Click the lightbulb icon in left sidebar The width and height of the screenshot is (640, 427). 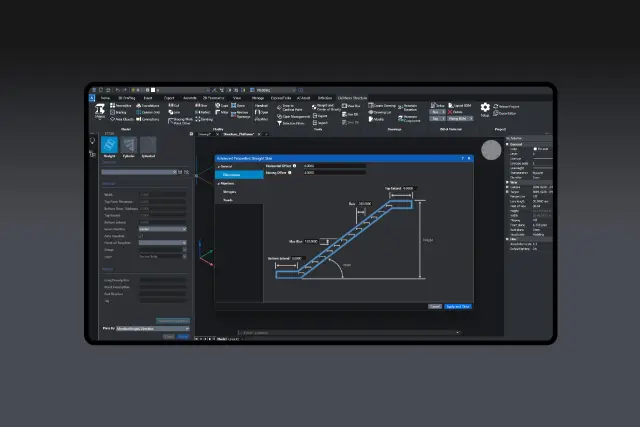(92, 141)
